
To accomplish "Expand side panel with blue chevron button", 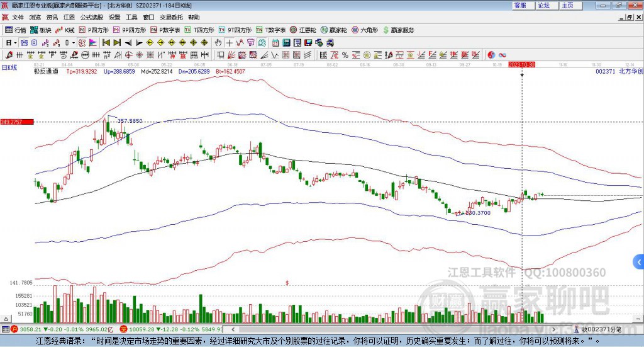I will 638,261.
